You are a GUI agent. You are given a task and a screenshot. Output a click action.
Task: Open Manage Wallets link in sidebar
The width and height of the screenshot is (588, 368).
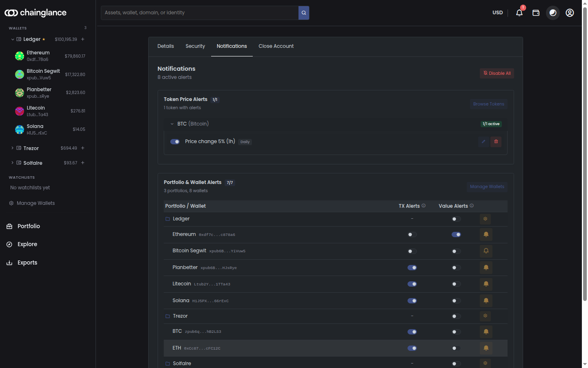32,203
